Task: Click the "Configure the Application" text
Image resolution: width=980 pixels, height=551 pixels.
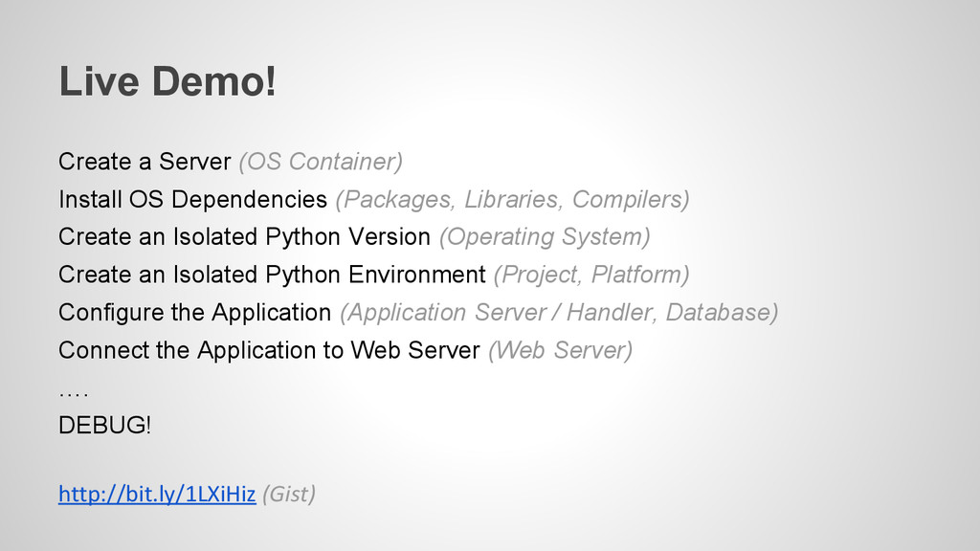Action: point(194,313)
